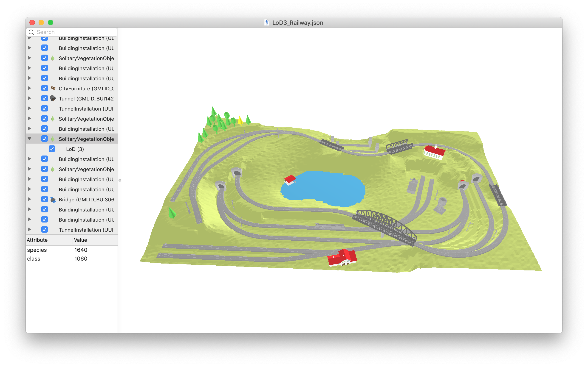Image resolution: width=588 pixels, height=367 pixels.
Task: Click the Bridge object icon
Action: point(53,200)
